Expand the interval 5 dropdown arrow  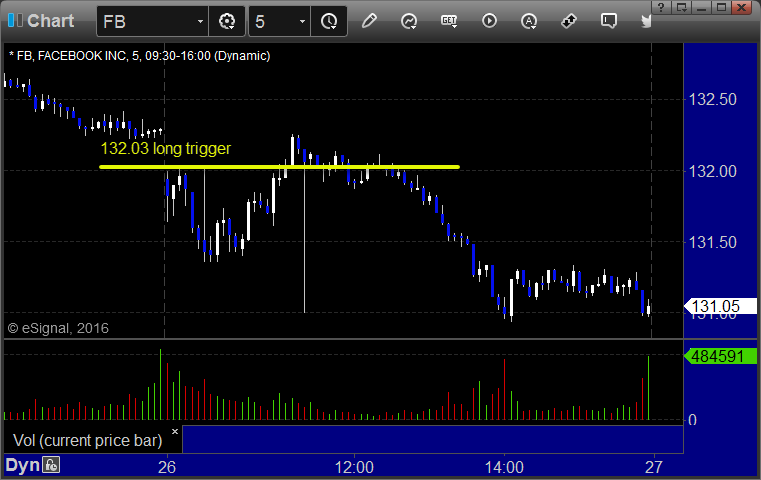[302, 21]
